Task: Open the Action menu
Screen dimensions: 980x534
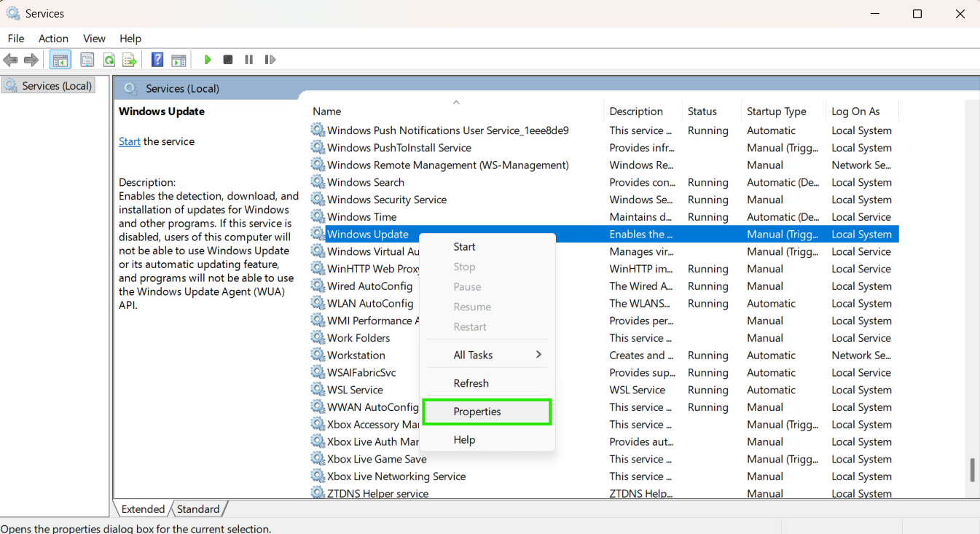Action: (53, 39)
